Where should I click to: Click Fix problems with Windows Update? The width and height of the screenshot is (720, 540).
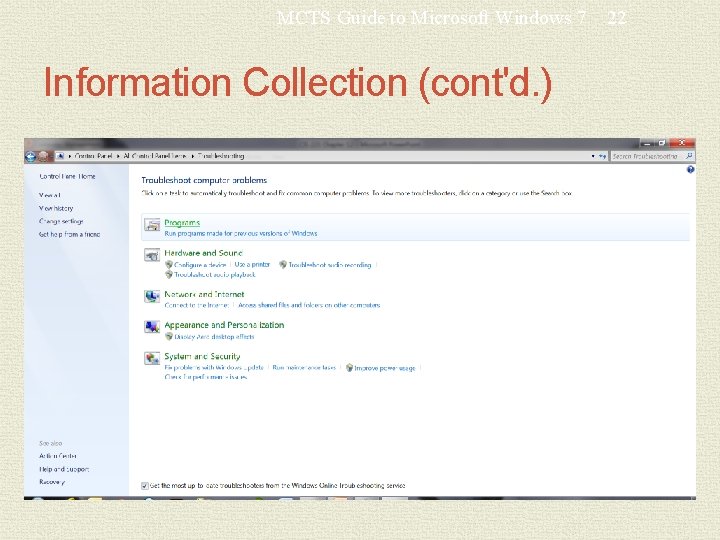pos(214,367)
